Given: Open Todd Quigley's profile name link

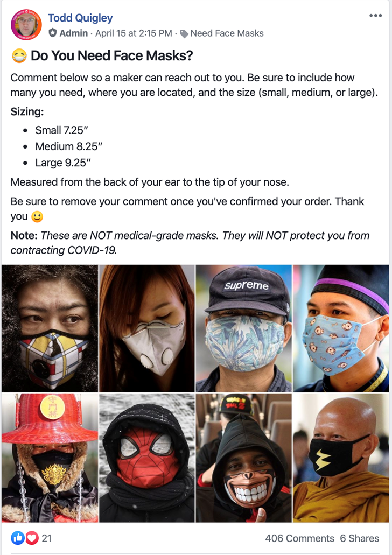Looking at the screenshot, I should pos(80,18).
